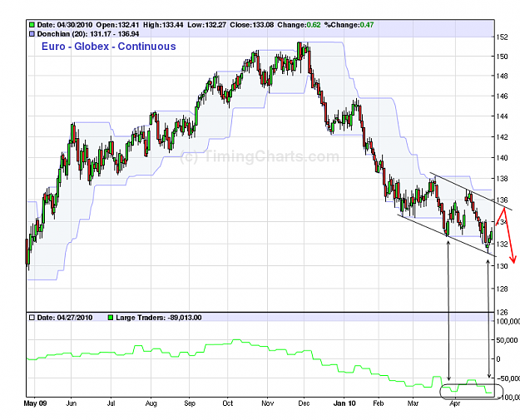Click the 'Date: 04/27/2010' label in lower panel
This screenshot has height=420, width=520.
pyautogui.click(x=65, y=318)
